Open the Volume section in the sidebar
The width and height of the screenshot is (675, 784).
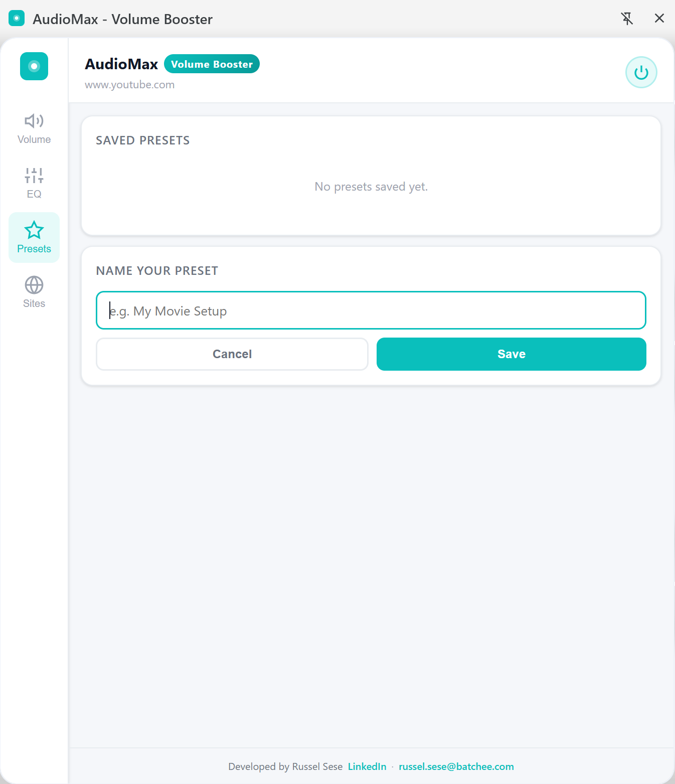tap(34, 128)
